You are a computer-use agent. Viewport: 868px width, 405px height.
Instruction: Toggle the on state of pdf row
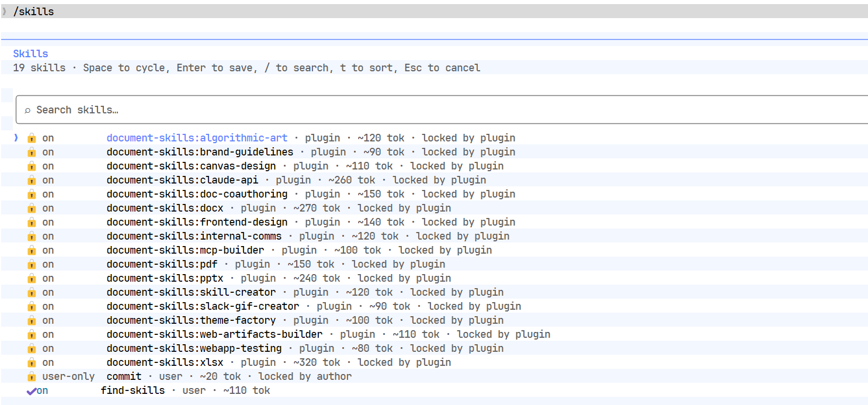pyautogui.click(x=48, y=264)
